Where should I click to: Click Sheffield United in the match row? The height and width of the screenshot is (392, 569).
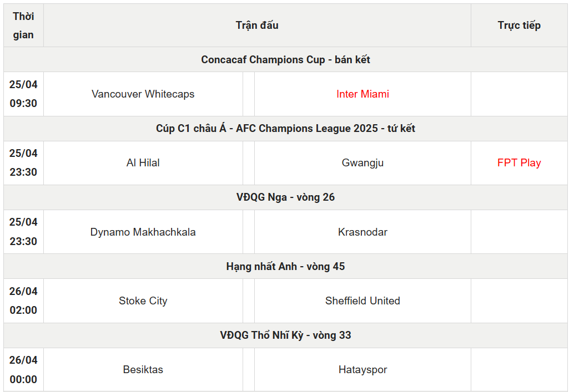(362, 301)
